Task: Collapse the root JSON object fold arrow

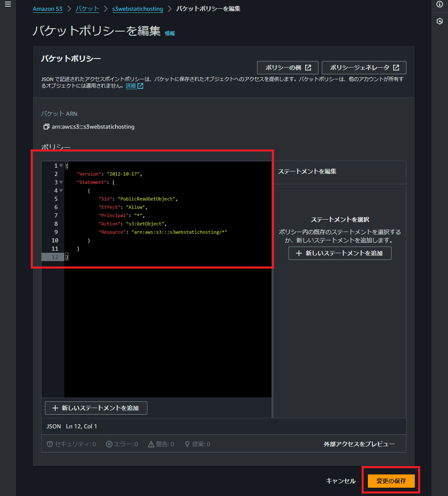Action: (61, 165)
